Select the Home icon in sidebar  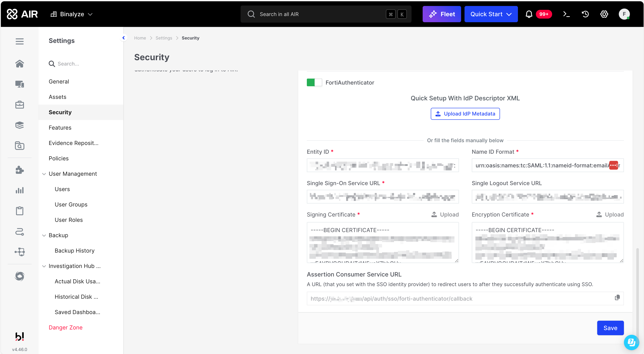coord(20,64)
